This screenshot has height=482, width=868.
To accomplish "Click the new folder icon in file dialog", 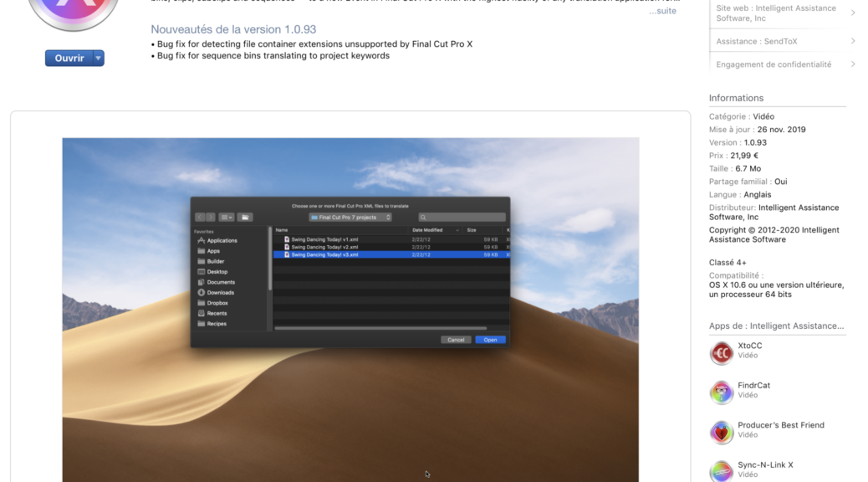I will tap(245, 218).
